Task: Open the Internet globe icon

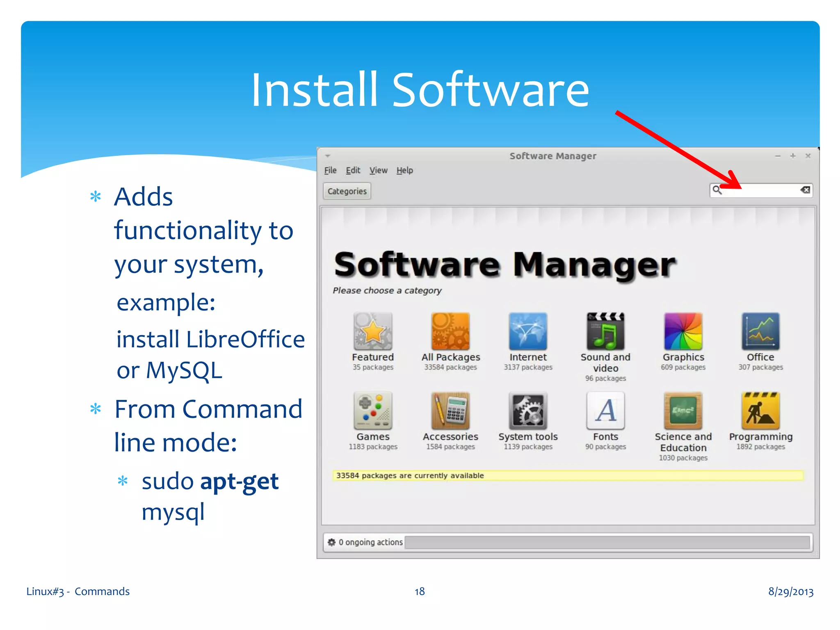Action: (x=528, y=331)
